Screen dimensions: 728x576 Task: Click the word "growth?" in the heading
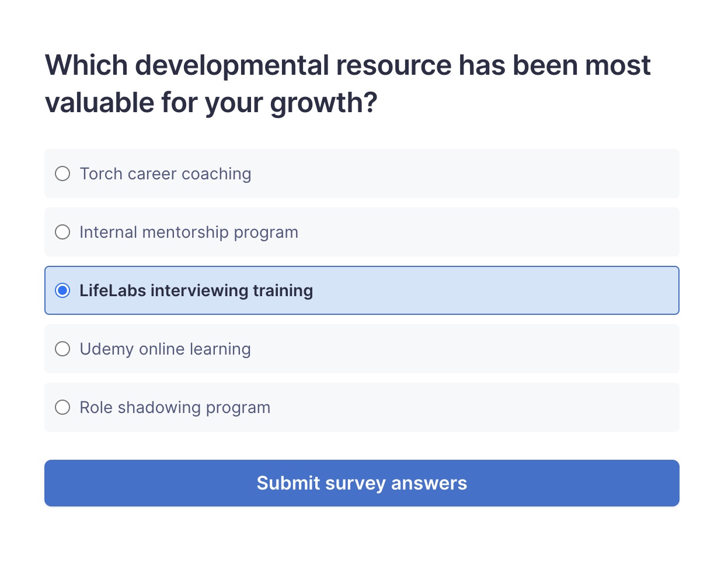[323, 103]
